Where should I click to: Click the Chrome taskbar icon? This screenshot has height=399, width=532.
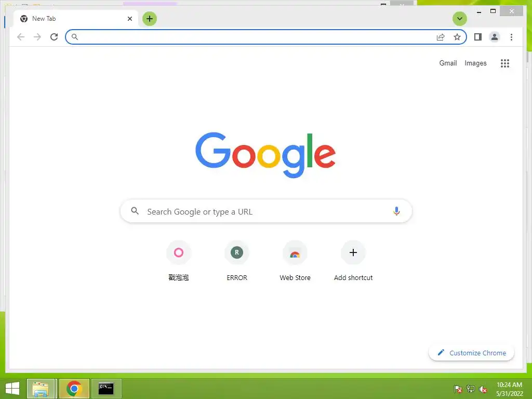click(x=74, y=389)
